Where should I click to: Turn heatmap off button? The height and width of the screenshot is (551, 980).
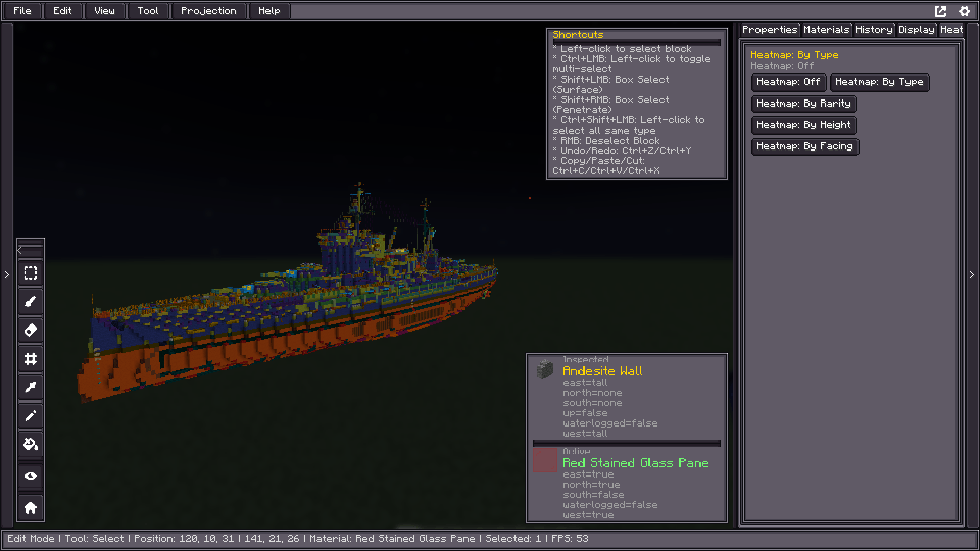(789, 82)
